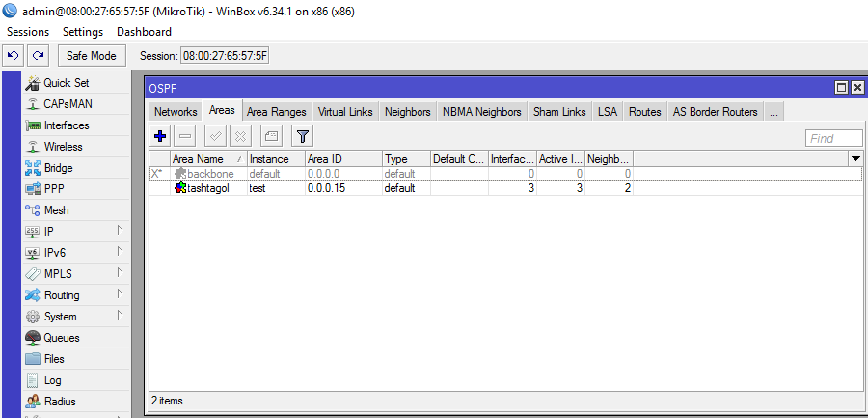Image resolution: width=868 pixels, height=418 pixels.
Task: Go to the Neighbors tab
Action: click(407, 111)
